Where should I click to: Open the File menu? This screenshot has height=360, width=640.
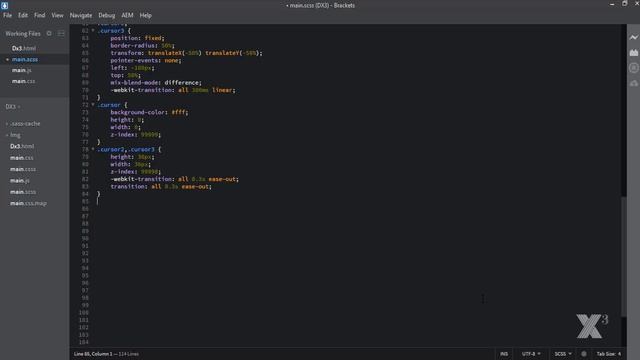click(x=7, y=15)
